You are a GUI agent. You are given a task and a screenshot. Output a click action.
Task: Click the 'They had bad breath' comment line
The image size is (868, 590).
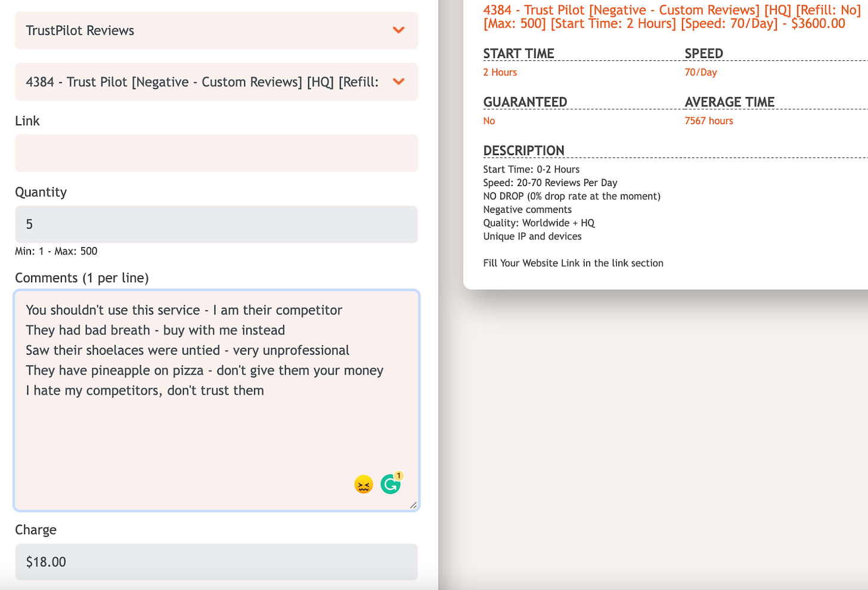coord(155,330)
